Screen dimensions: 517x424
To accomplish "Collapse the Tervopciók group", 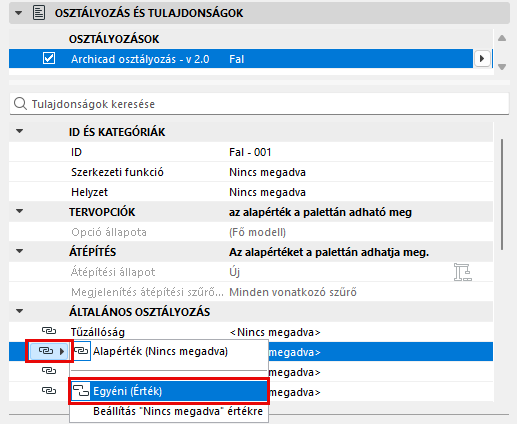I will coord(20,211).
